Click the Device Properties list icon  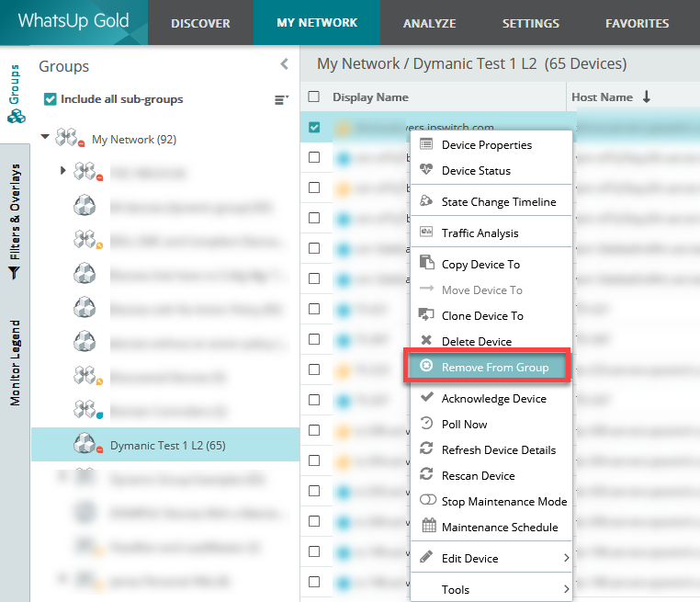(x=426, y=143)
